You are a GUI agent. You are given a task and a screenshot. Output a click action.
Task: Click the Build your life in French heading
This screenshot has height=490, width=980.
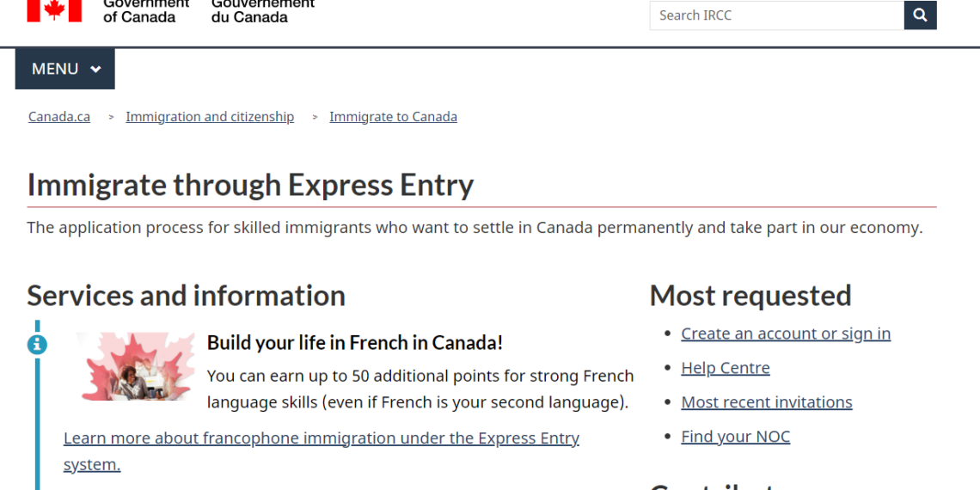point(354,342)
